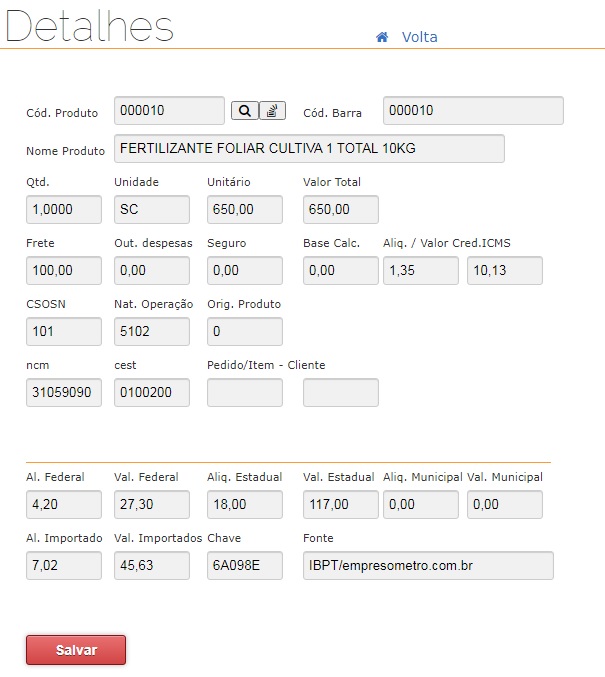
Task: Click the first empty Pedido/Item field
Action: click(x=244, y=393)
